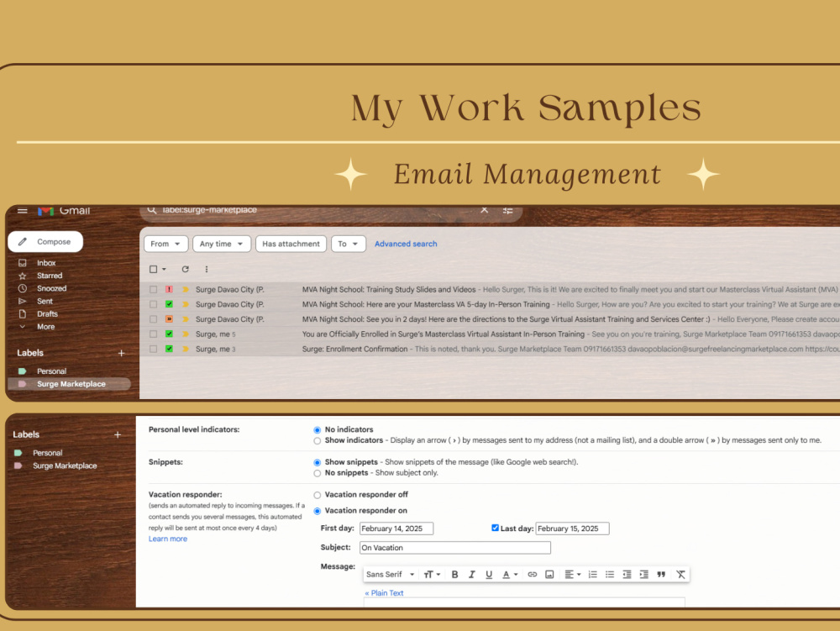Create a new label in the upper Gmail sidebar
Image resolution: width=840 pixels, height=631 pixels.
tap(121, 353)
